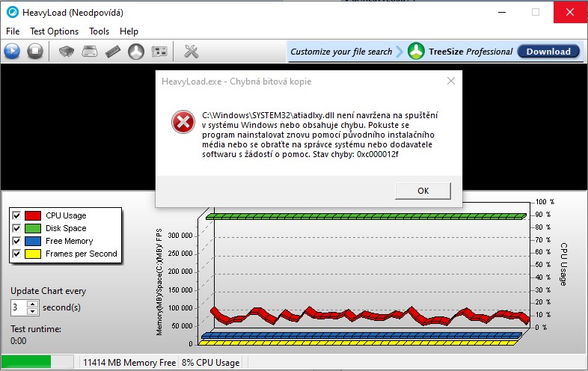Click the 100 % tick on the CPU axis
The width and height of the screenshot is (588, 371).
tap(545, 202)
